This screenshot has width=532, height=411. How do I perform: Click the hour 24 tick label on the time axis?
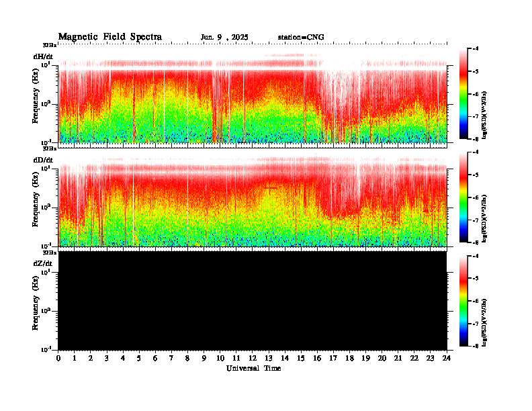[x=447, y=359]
